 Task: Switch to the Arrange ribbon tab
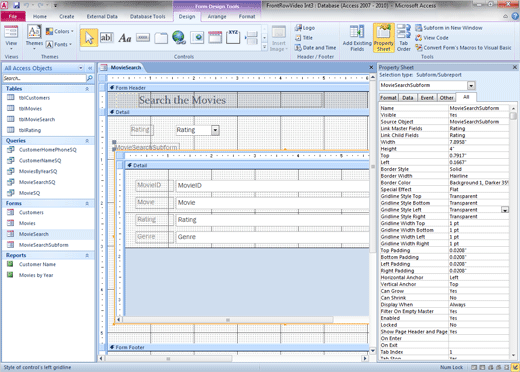point(217,16)
